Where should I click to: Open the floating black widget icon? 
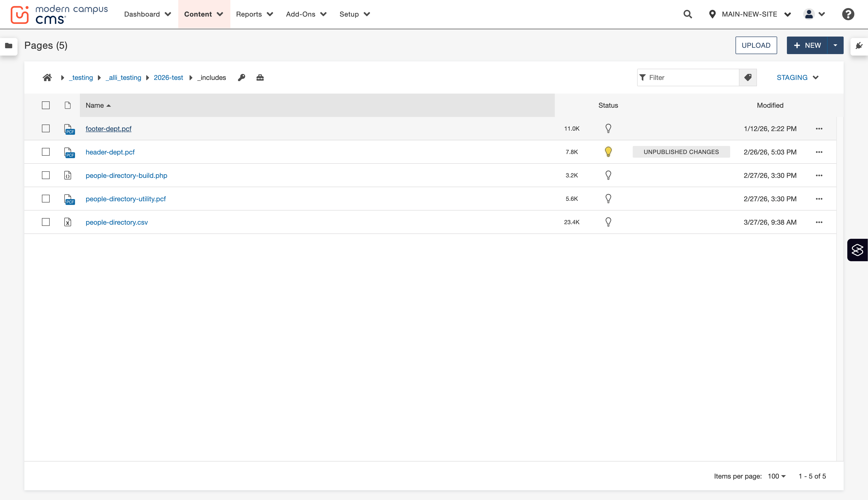857,250
